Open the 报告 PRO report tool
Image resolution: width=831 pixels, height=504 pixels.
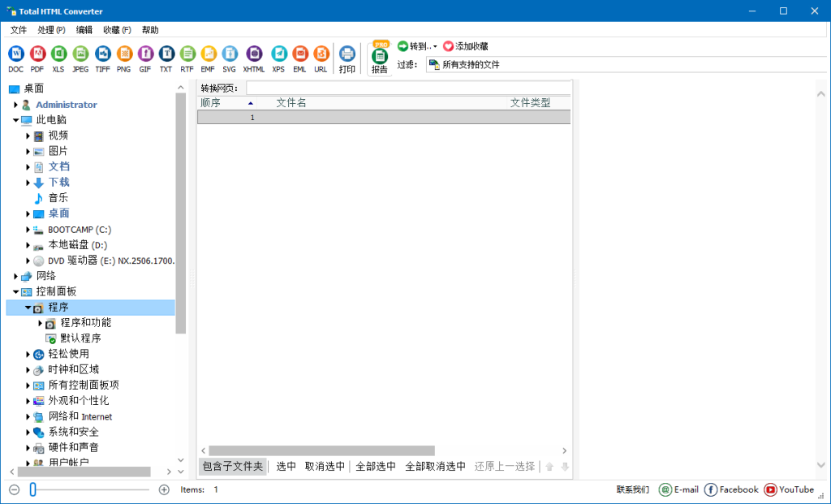(380, 58)
